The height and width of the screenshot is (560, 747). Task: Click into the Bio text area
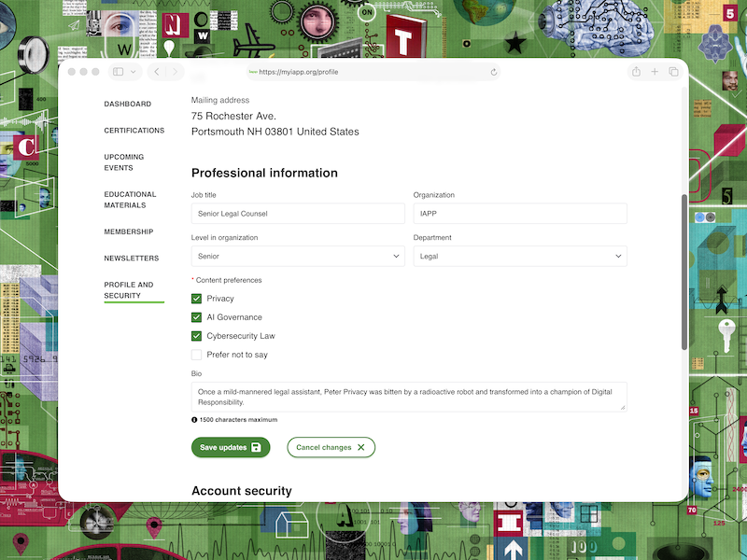click(x=409, y=397)
